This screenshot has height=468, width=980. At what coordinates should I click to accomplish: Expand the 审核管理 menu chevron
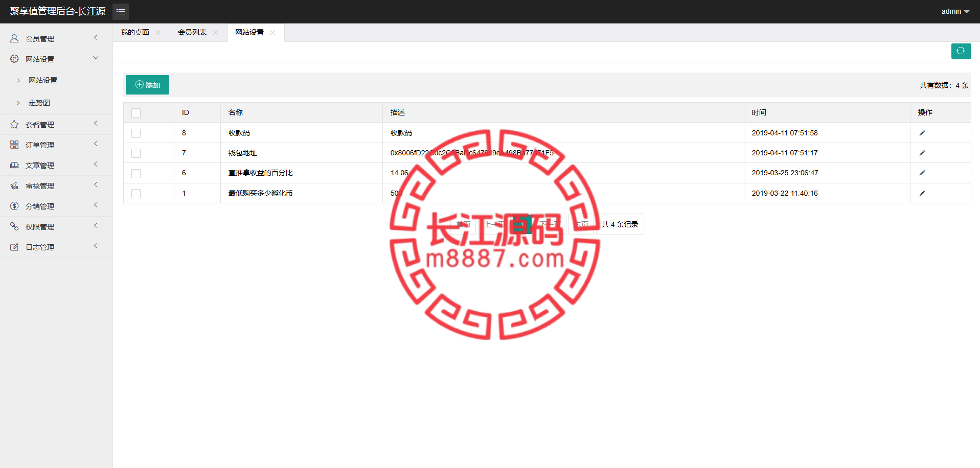pos(96,184)
